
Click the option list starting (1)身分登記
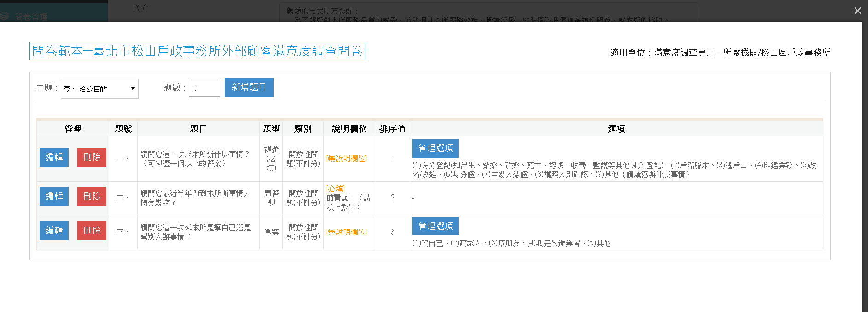coord(614,170)
